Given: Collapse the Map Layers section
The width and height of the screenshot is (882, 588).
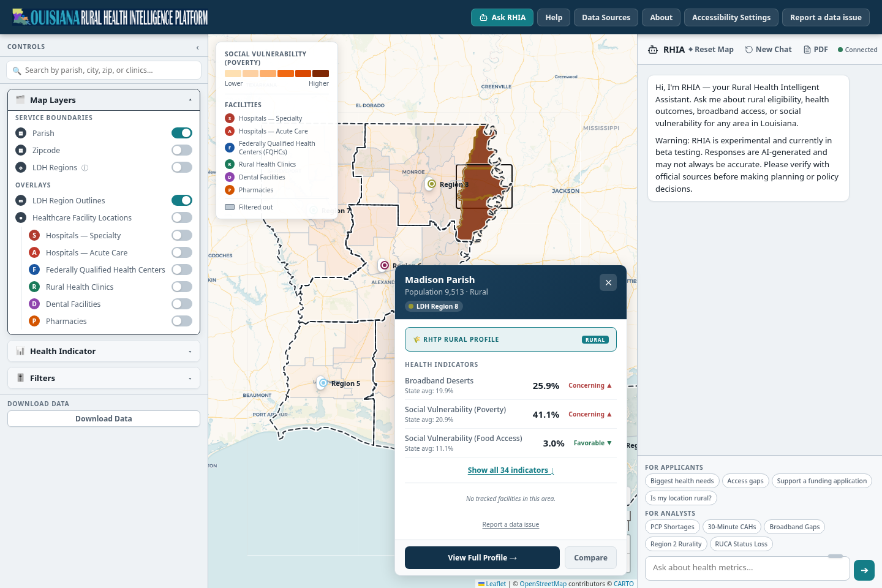Looking at the screenshot, I should pyautogui.click(x=104, y=100).
